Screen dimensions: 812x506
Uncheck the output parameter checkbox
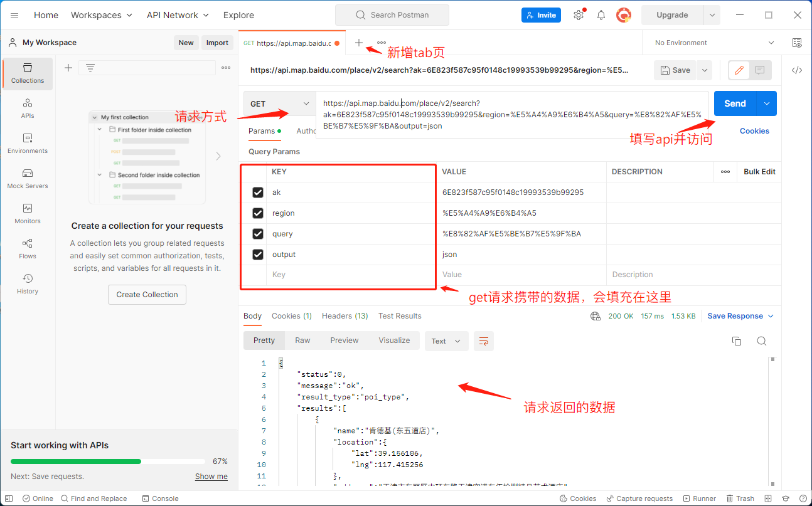point(258,255)
